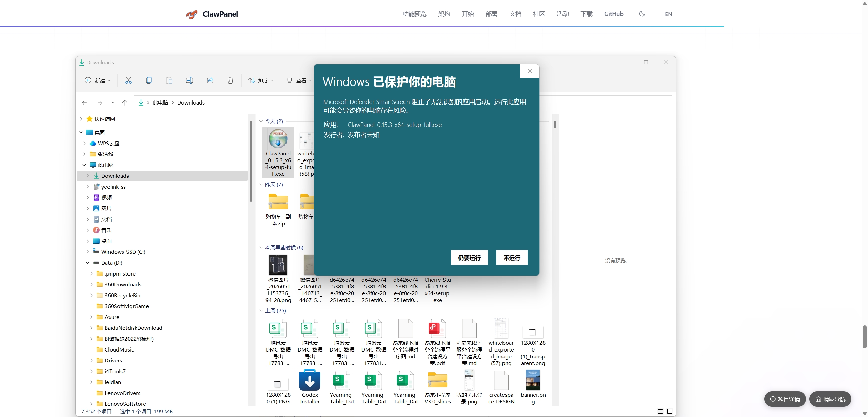Toggle dark mode moon icon on website
The image size is (868, 417).
[x=642, y=14]
